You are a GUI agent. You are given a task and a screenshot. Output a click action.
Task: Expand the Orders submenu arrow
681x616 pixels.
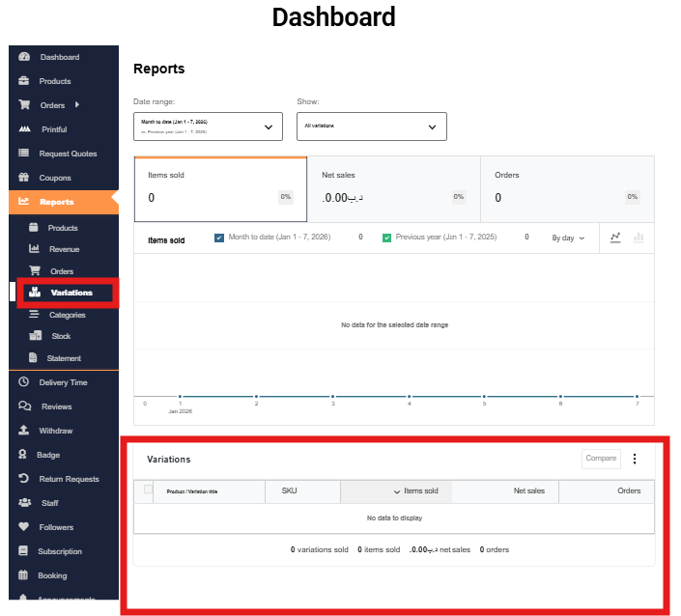click(x=77, y=104)
